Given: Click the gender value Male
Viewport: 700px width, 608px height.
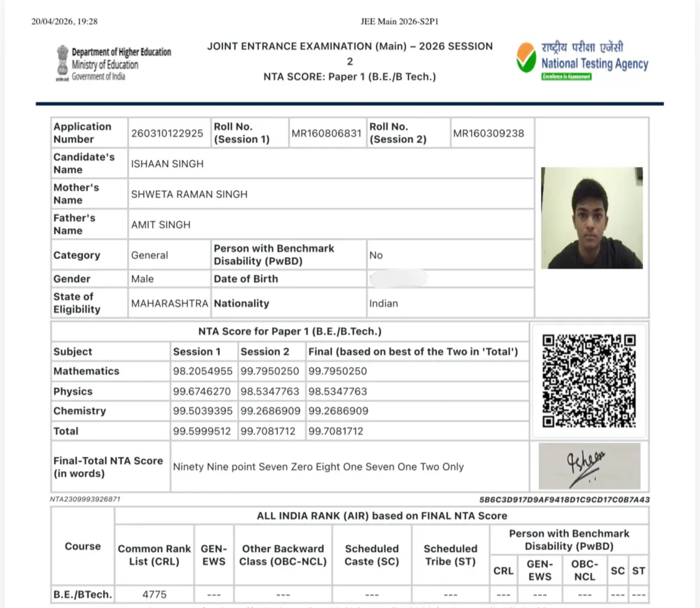Looking at the screenshot, I should [x=142, y=279].
